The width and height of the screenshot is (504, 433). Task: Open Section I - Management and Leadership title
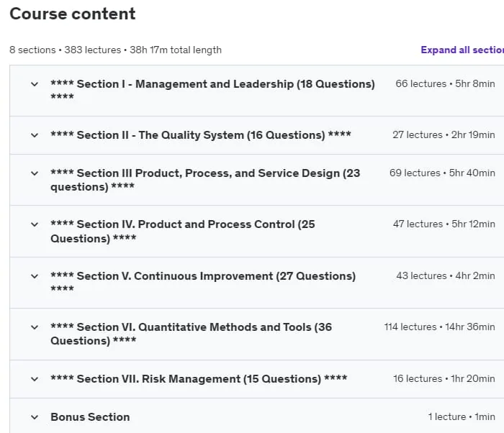212,90
